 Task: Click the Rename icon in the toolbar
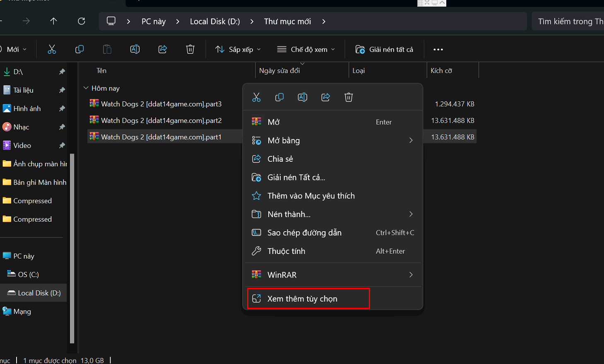(x=135, y=49)
